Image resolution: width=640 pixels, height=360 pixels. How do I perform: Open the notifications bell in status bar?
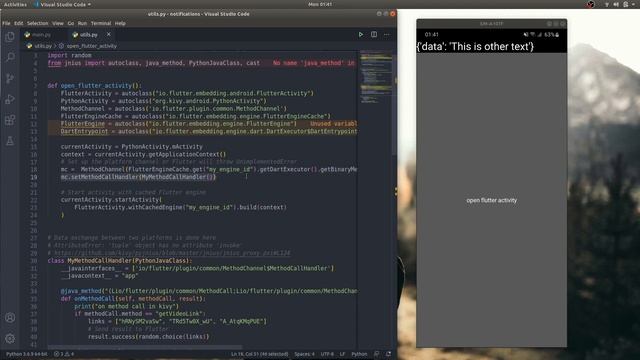pos(388,354)
